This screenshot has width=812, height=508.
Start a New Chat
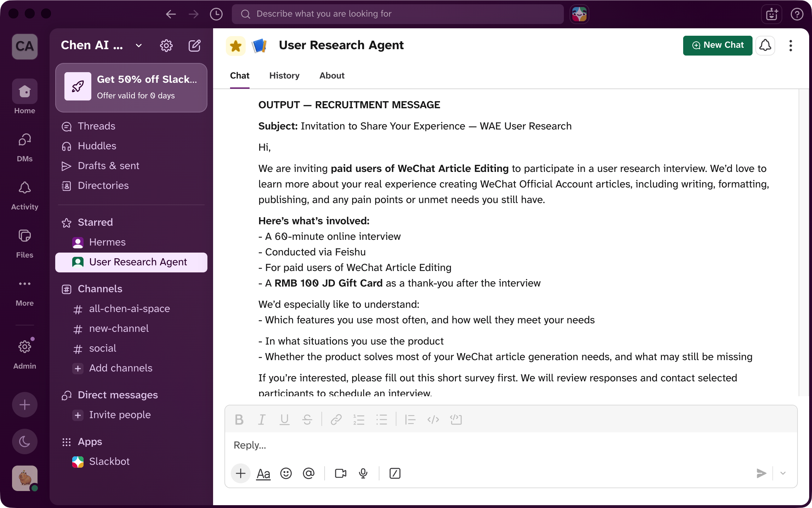pyautogui.click(x=717, y=45)
